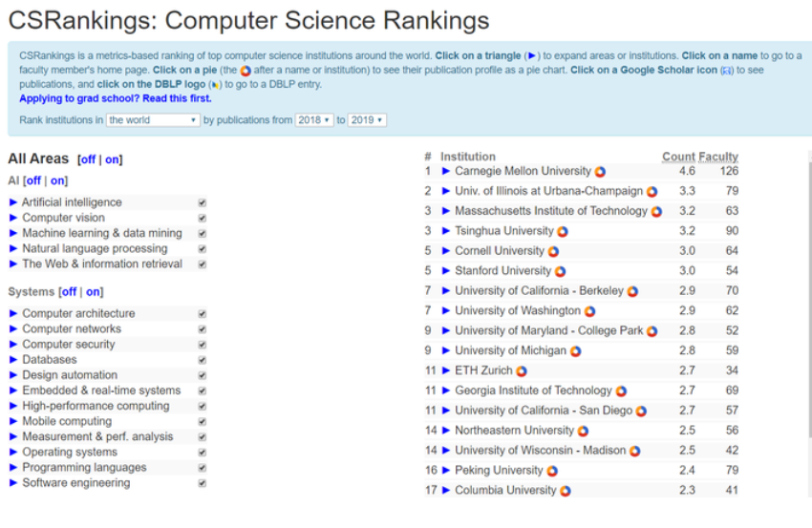Show ETH Zurich pie chart icon

522,371
